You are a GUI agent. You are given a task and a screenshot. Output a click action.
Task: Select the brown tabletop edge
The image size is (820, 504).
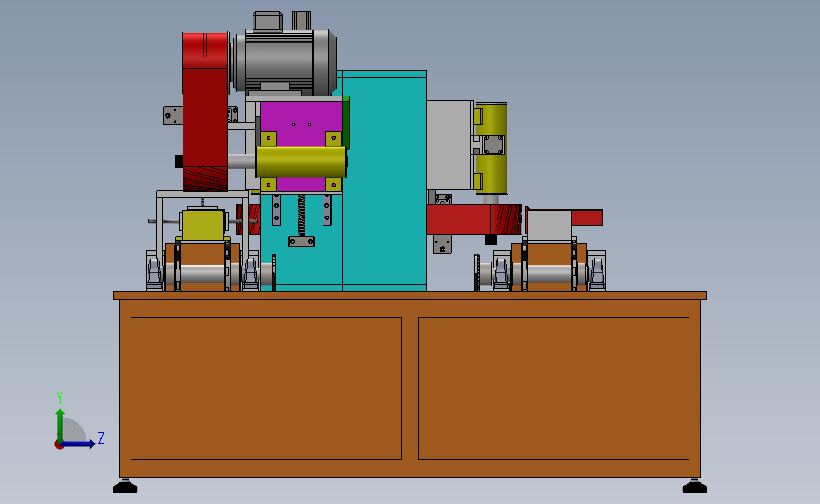(x=410, y=296)
